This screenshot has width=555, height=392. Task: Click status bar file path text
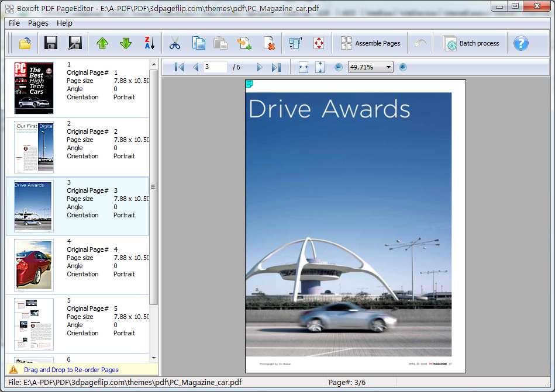click(125, 383)
